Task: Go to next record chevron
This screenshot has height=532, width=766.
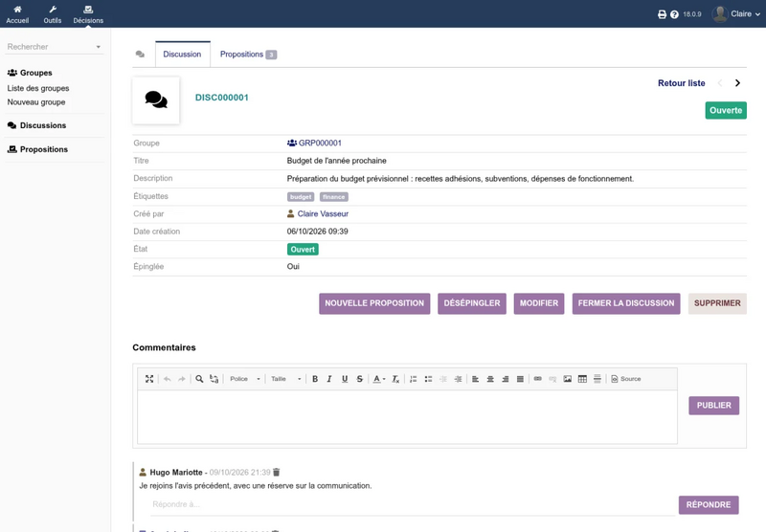Action: tap(737, 83)
